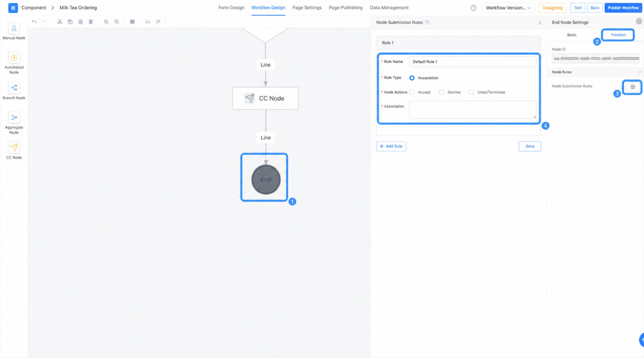Click the trash delete icon in toolbar
Image resolution: width=644 pixels, height=358 pixels.
point(91,22)
